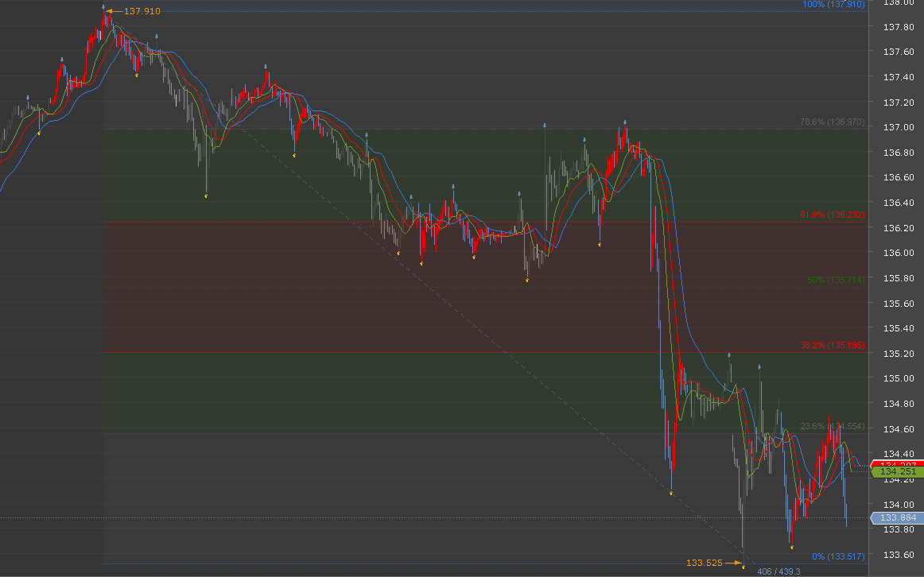Select the red price tag above 134.251
Screen dimensions: 924x577
[898, 464]
